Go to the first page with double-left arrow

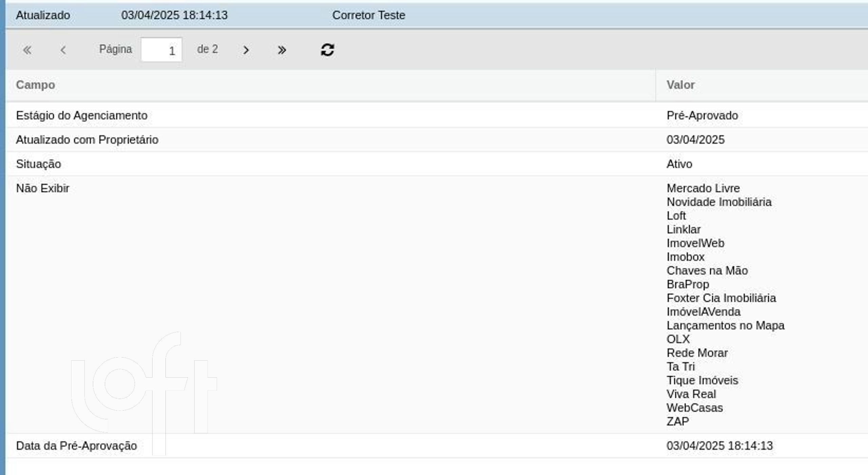27,50
